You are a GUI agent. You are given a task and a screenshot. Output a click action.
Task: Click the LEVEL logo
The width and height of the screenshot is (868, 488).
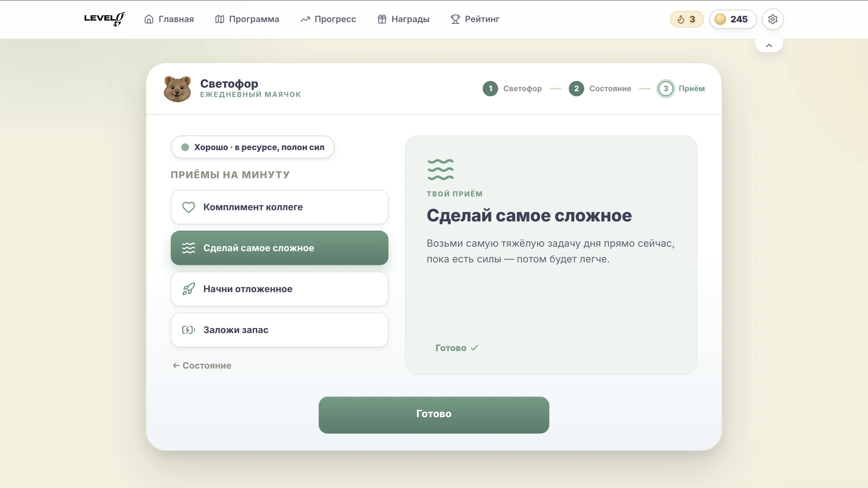(x=104, y=19)
